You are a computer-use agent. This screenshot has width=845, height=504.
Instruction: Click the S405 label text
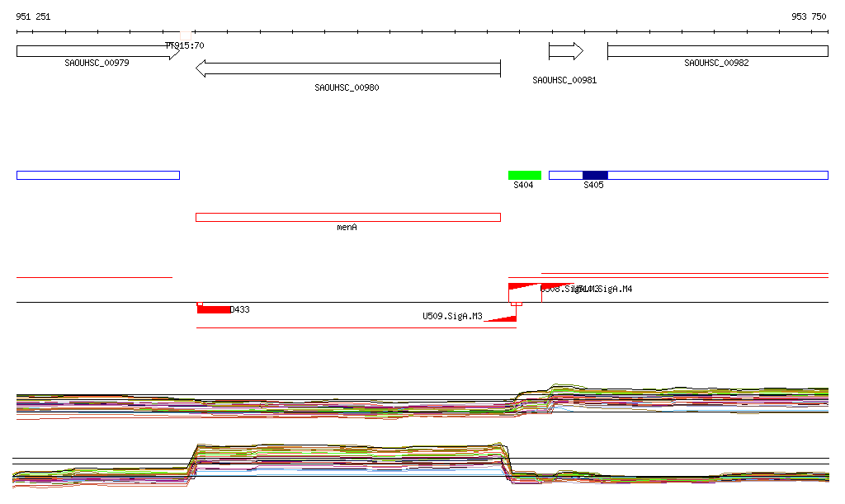(x=594, y=186)
